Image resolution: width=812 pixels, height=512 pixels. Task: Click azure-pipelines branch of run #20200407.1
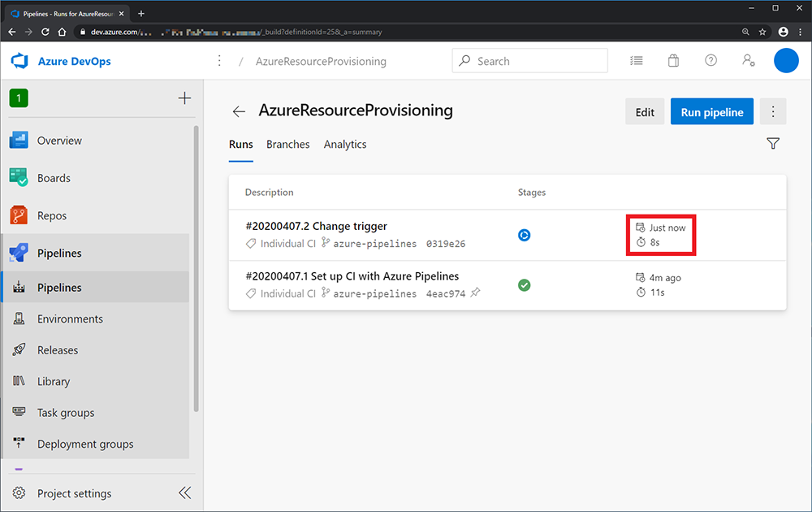click(374, 294)
